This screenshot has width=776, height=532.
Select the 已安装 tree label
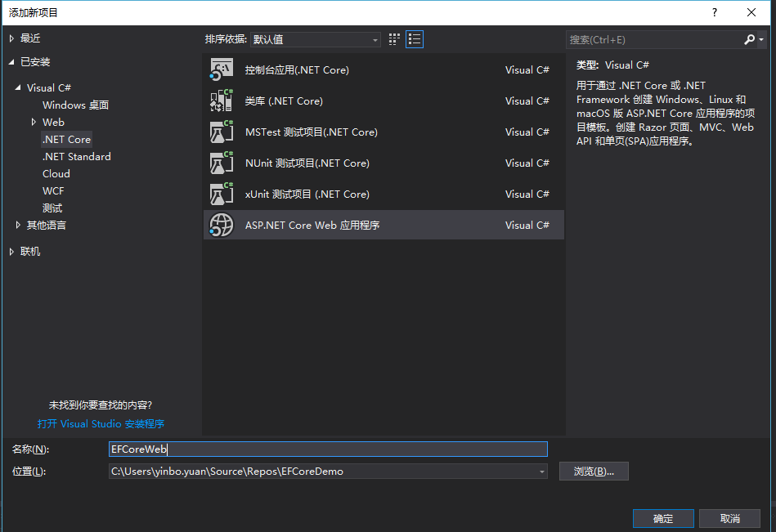(x=35, y=62)
